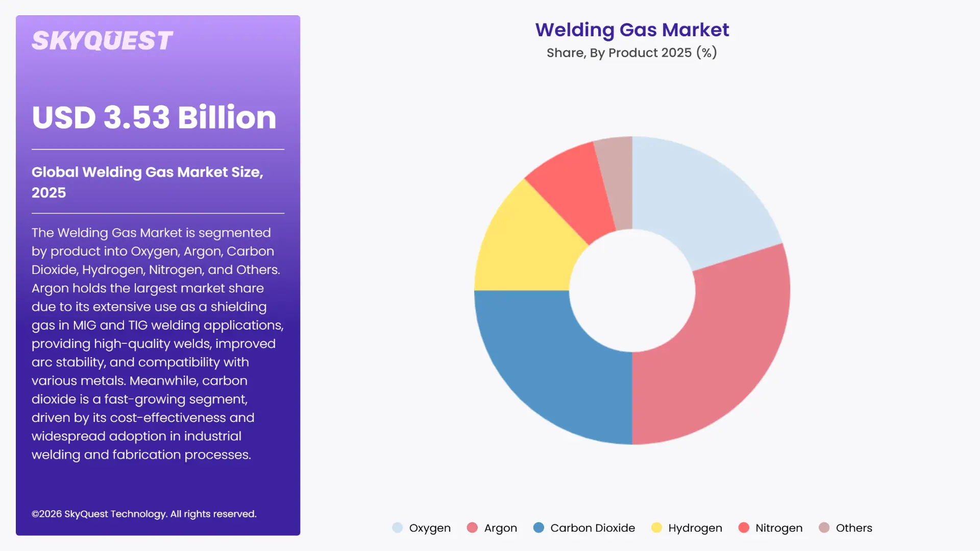Click the Global Welding Gas Market Size heading
The image size is (980, 551).
tap(148, 182)
